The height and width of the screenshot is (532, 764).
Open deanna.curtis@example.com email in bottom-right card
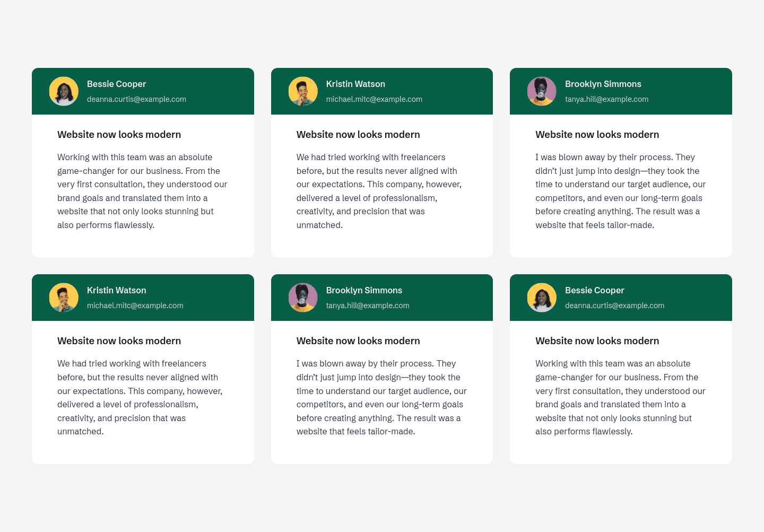click(614, 306)
